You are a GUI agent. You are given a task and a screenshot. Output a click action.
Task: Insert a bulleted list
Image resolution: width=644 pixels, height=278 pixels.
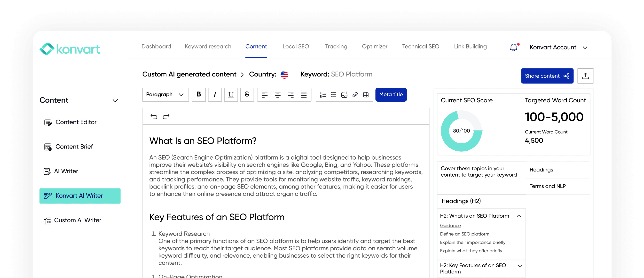333,95
